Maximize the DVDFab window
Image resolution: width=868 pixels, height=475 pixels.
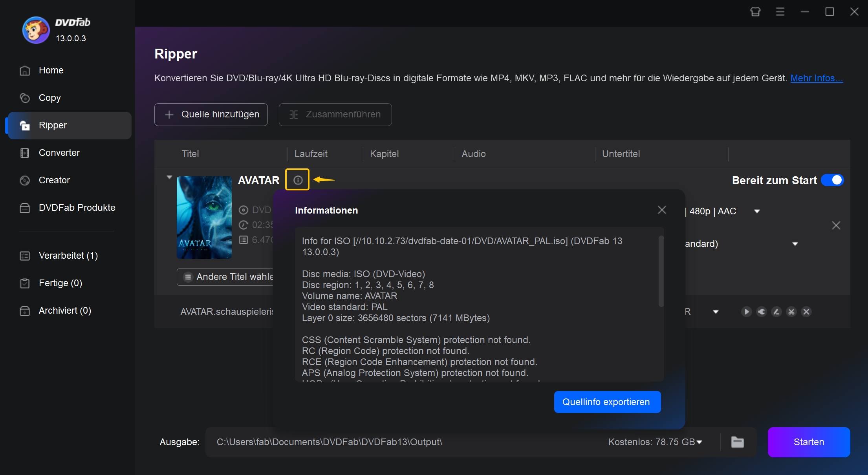click(830, 12)
